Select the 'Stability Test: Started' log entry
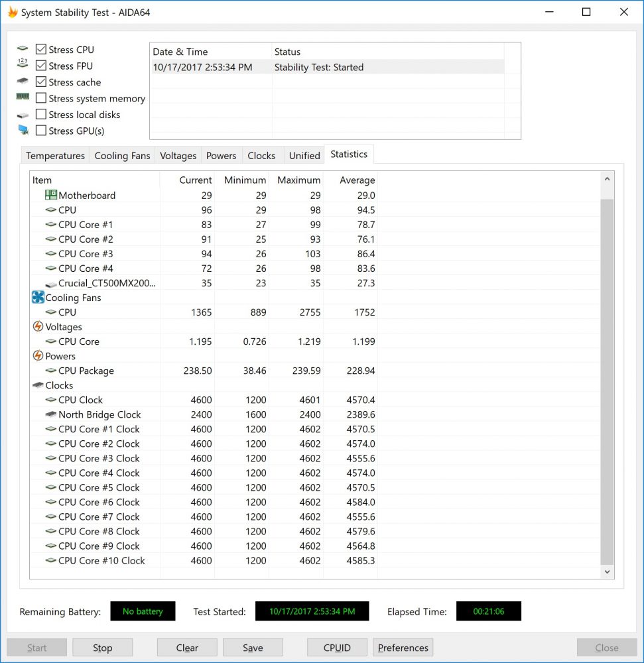The image size is (644, 663). 319,67
